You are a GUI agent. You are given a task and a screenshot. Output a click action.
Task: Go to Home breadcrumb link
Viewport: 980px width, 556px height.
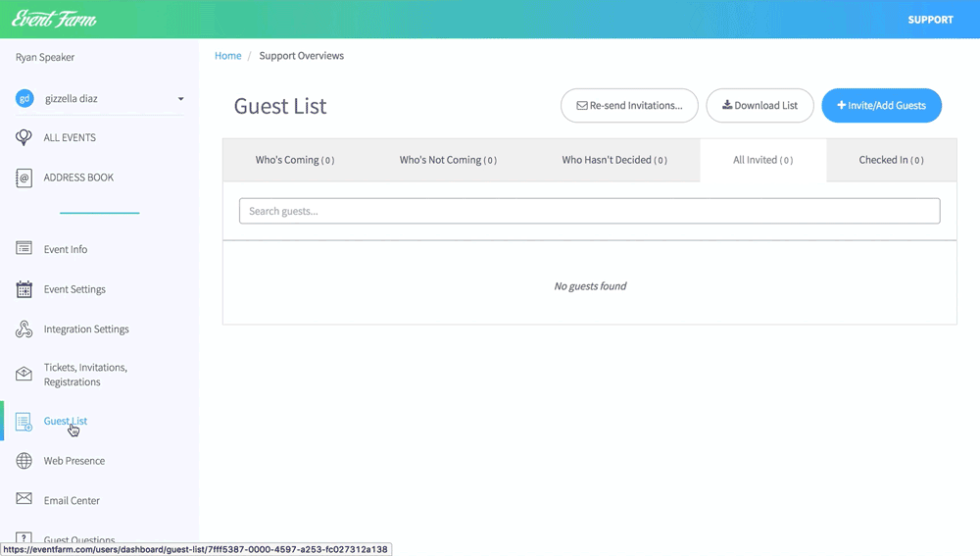(228, 56)
